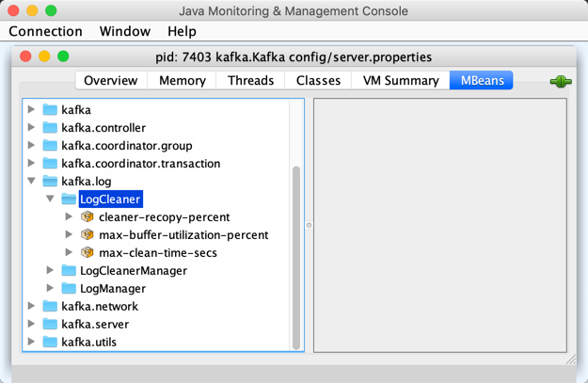The image size is (588, 383).
Task: Expand the LogCleanerManager node
Action: coord(51,271)
